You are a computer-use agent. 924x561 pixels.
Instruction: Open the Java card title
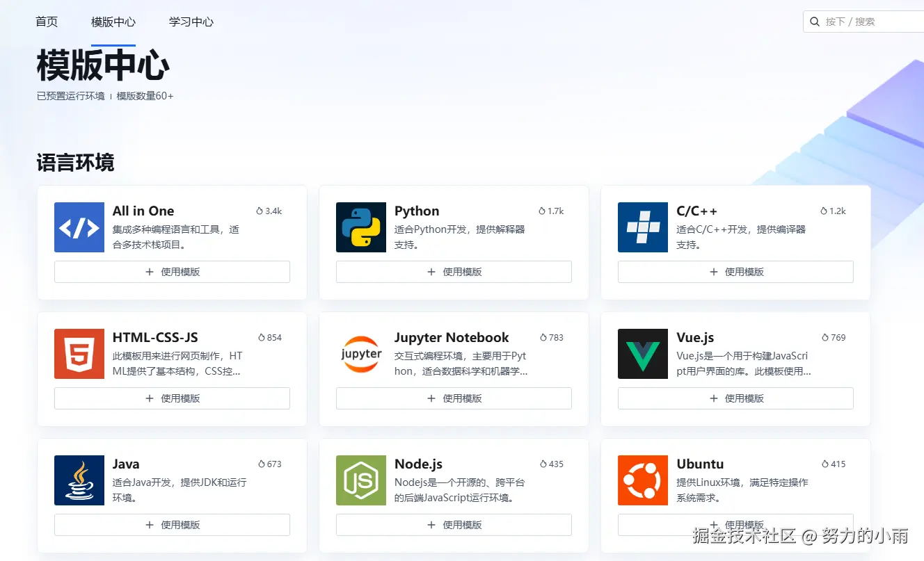pyautogui.click(x=126, y=464)
